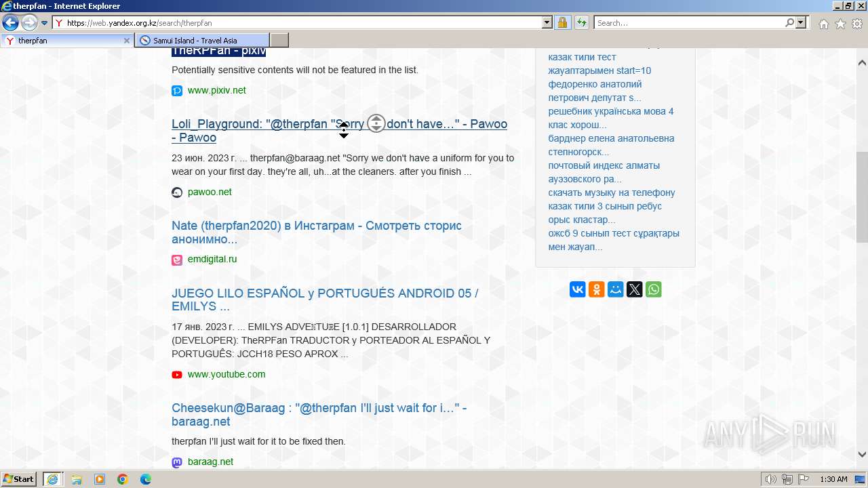Image resolution: width=868 pixels, height=488 pixels.
Task: Open the emdigital.ru link
Action: pos(212,259)
